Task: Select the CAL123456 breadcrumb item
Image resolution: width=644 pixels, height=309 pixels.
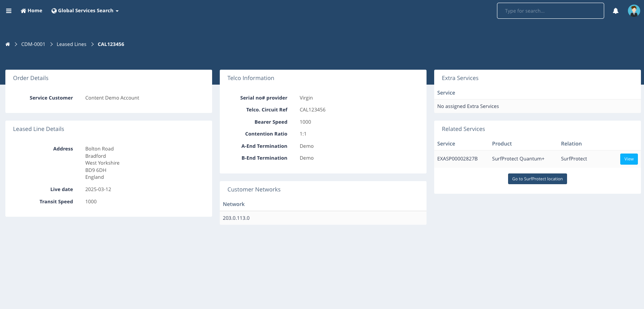Action: tap(111, 44)
